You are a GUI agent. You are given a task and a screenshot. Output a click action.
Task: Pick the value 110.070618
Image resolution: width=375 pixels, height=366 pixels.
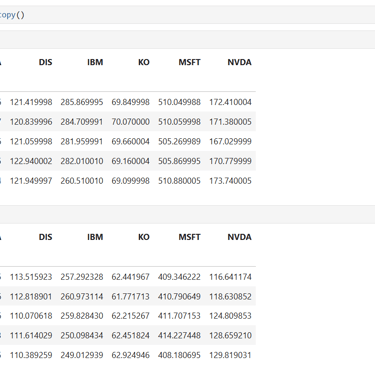(31, 316)
